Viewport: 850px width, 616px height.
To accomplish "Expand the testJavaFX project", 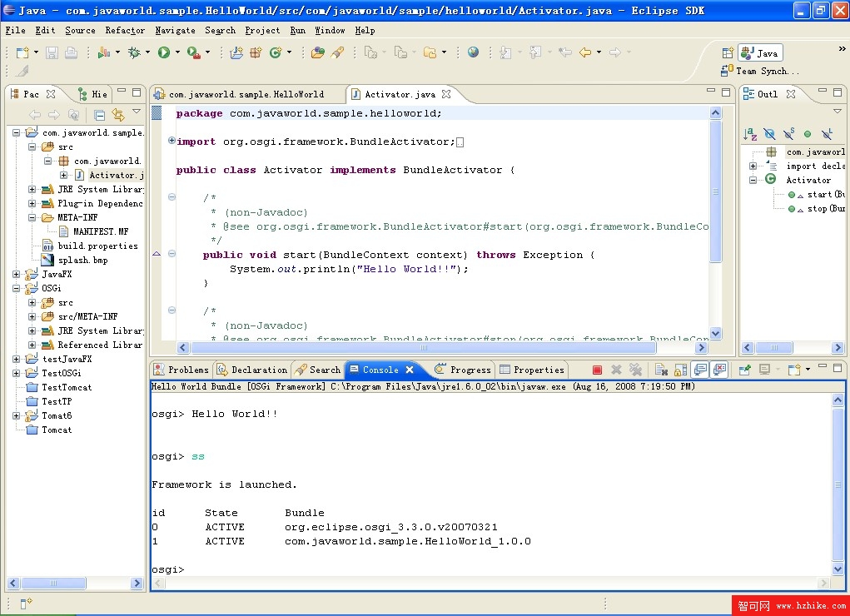I will click(x=17, y=359).
